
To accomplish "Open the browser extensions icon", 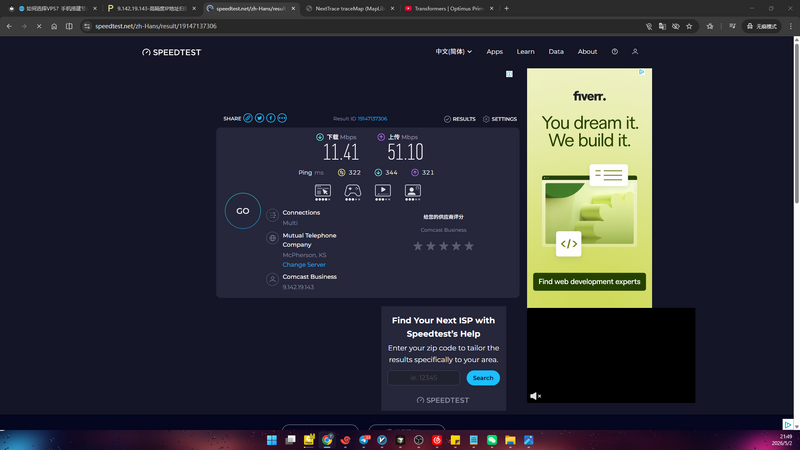I will 710,26.
